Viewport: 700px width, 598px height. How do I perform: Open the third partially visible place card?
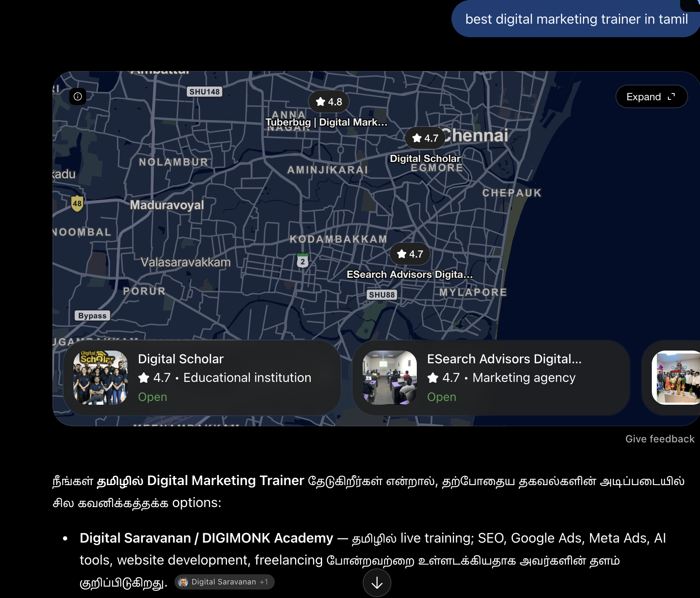(671, 378)
